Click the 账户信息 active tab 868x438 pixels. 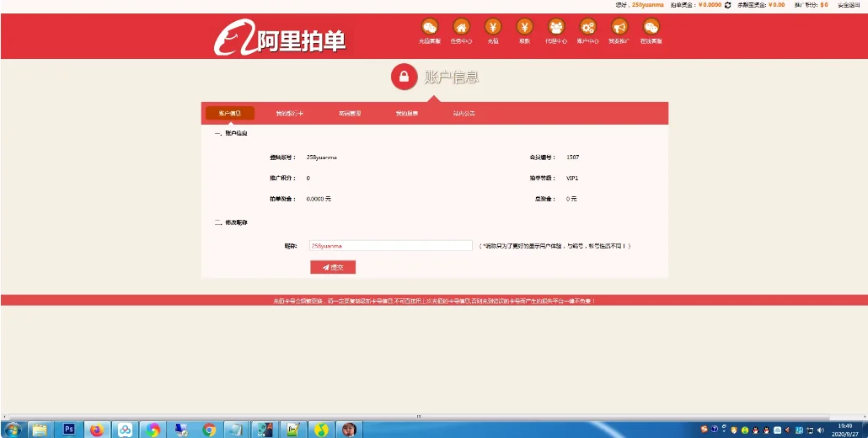coord(230,113)
